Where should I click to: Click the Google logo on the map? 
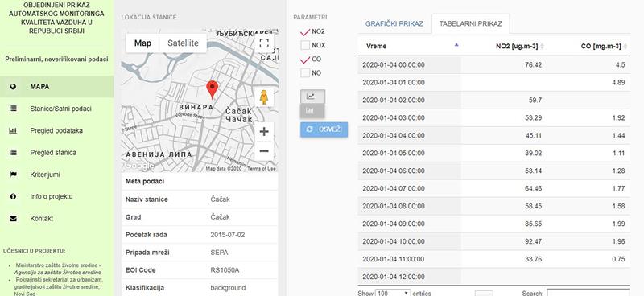[x=138, y=166]
